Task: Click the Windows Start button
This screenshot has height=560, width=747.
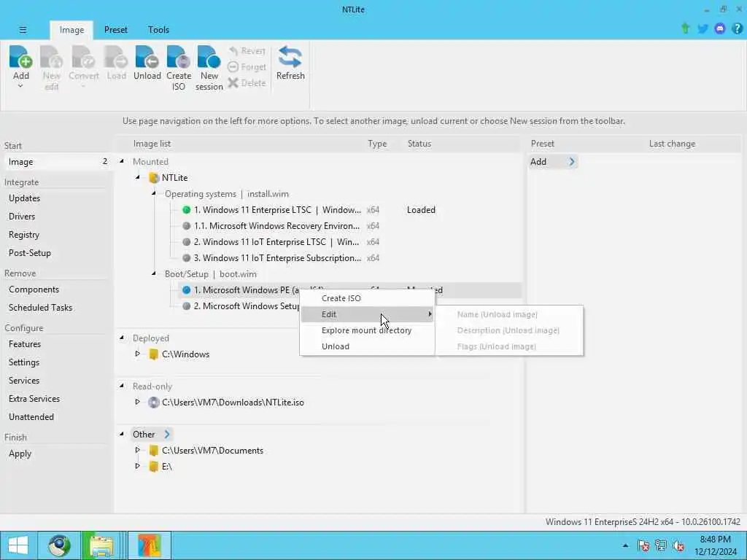Action: click(x=18, y=545)
